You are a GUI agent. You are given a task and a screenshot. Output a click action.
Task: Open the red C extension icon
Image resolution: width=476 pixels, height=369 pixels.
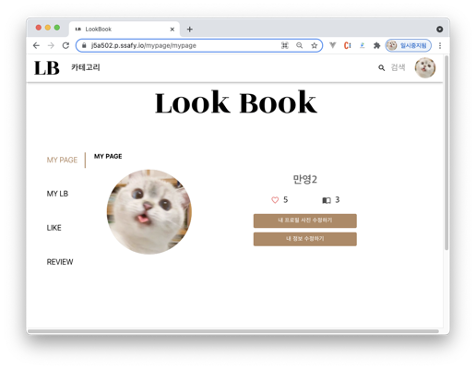point(347,45)
